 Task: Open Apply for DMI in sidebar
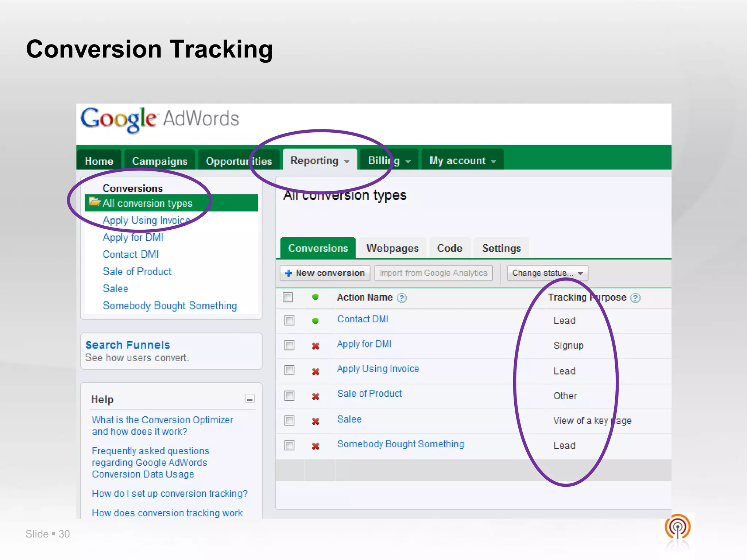coord(133,237)
